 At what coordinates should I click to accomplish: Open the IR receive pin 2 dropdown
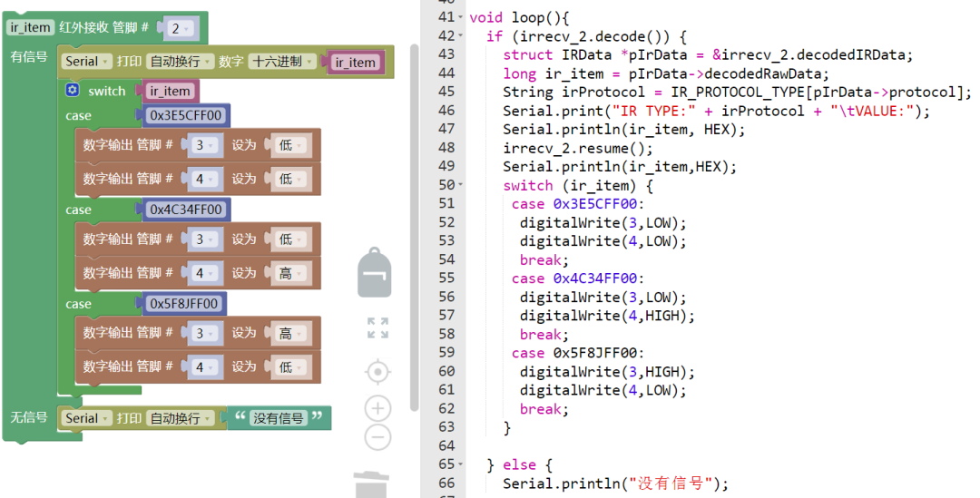point(180,28)
